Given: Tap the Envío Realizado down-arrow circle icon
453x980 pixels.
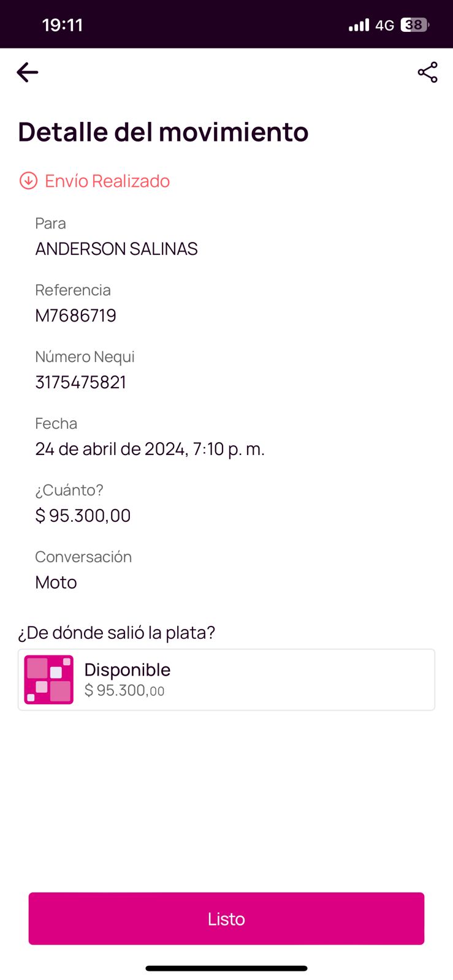Looking at the screenshot, I should tap(28, 181).
